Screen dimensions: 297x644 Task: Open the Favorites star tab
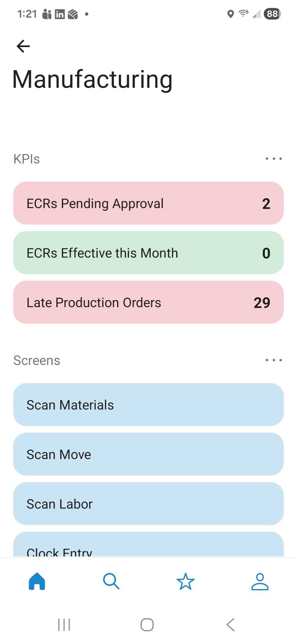point(186,581)
